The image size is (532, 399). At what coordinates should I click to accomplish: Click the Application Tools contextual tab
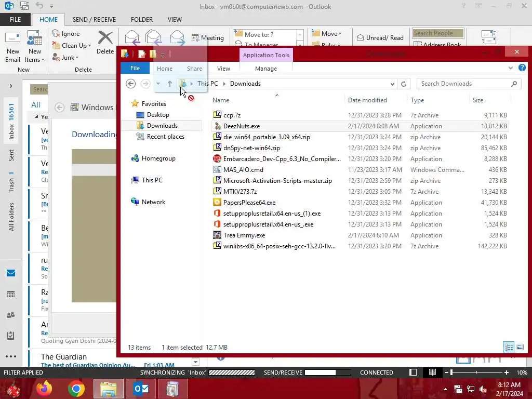[266, 55]
